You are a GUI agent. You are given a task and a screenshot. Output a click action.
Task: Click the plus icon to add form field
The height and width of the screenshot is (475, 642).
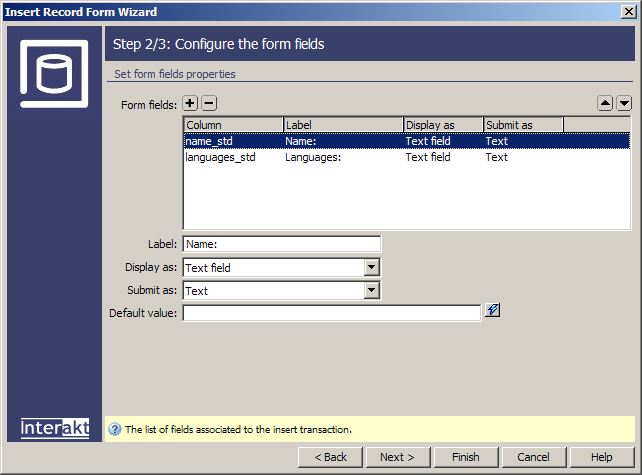pyautogui.click(x=190, y=103)
